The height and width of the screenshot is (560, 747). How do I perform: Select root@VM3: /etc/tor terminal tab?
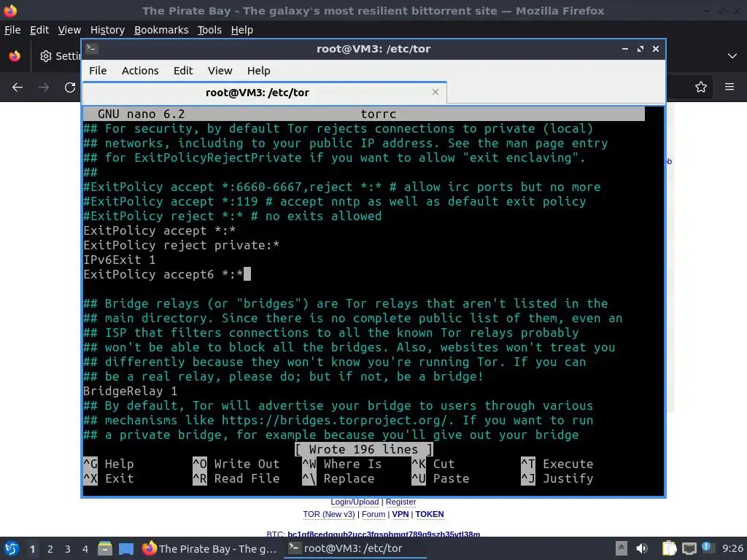[264, 93]
